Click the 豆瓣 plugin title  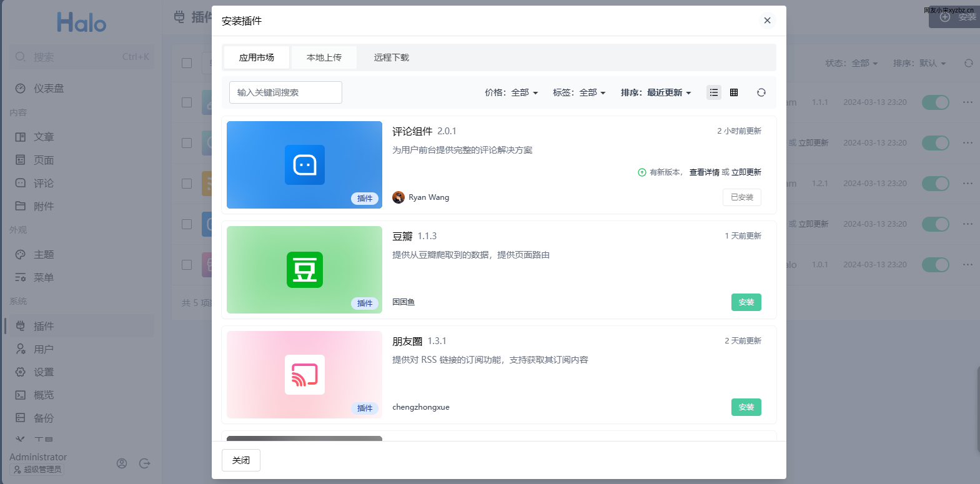click(x=402, y=236)
